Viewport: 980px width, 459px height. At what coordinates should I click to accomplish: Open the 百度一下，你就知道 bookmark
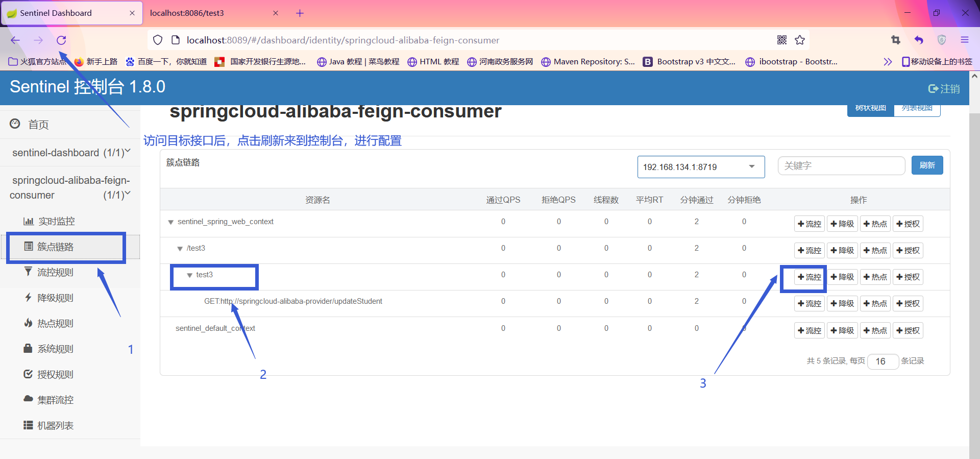point(166,62)
